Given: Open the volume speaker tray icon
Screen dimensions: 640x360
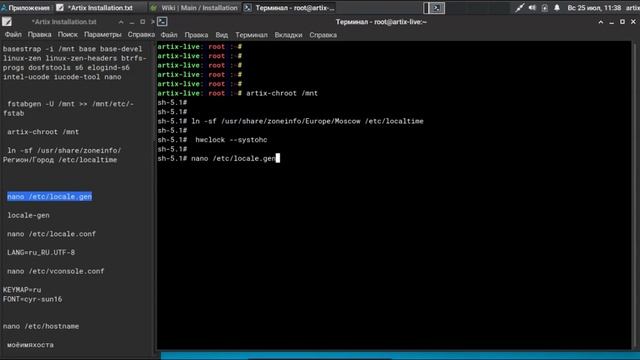Looking at the screenshot, I should point(532,8).
